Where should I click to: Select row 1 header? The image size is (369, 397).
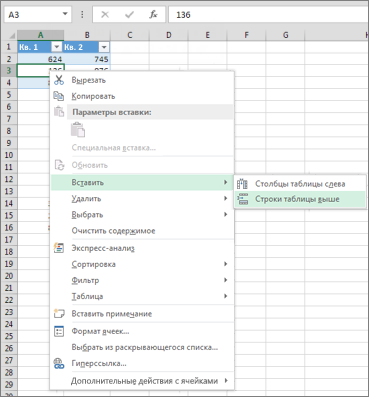point(9,47)
